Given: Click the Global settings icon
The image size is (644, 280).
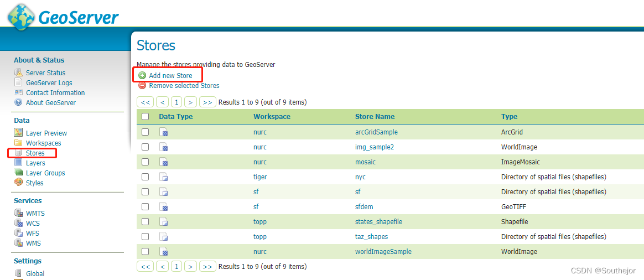Looking at the screenshot, I should click(x=18, y=273).
